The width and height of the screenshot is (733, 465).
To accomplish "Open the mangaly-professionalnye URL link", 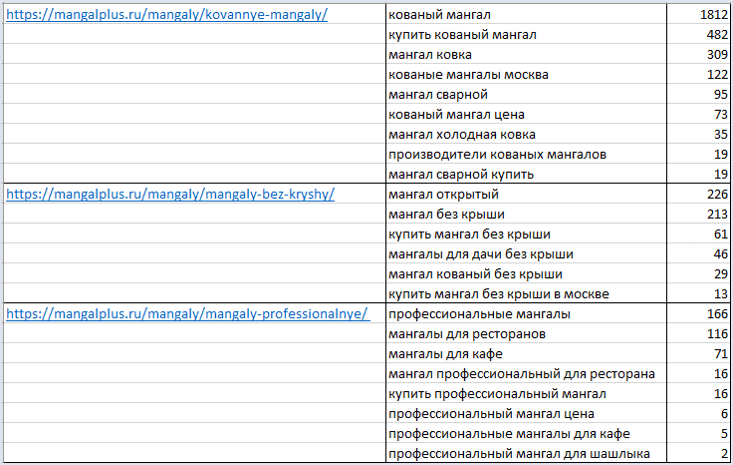I will tap(188, 314).
